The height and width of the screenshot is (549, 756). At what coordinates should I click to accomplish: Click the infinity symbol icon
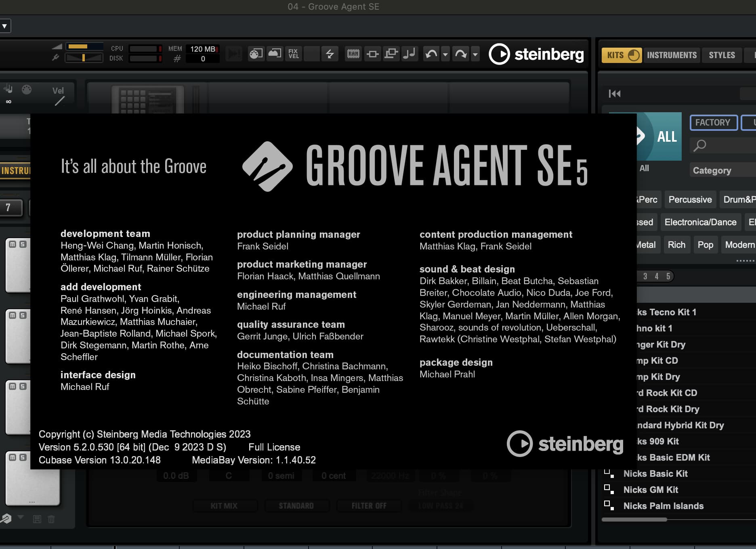(x=8, y=102)
